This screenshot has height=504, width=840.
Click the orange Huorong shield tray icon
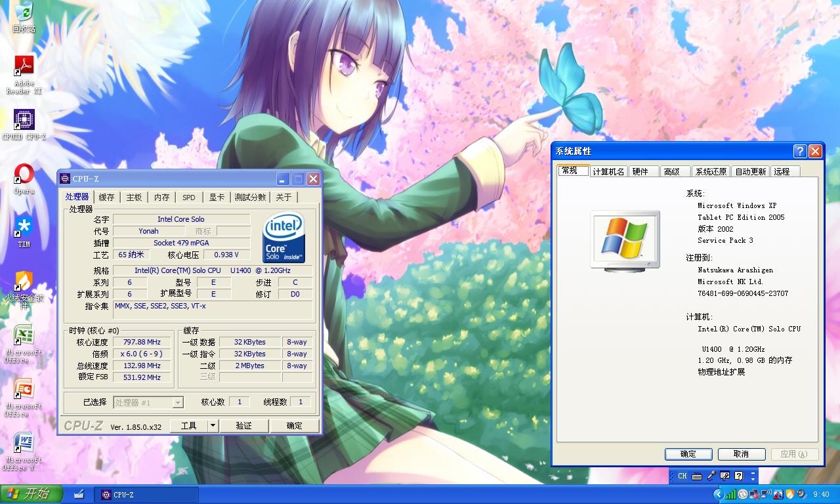pyautogui.click(x=790, y=494)
